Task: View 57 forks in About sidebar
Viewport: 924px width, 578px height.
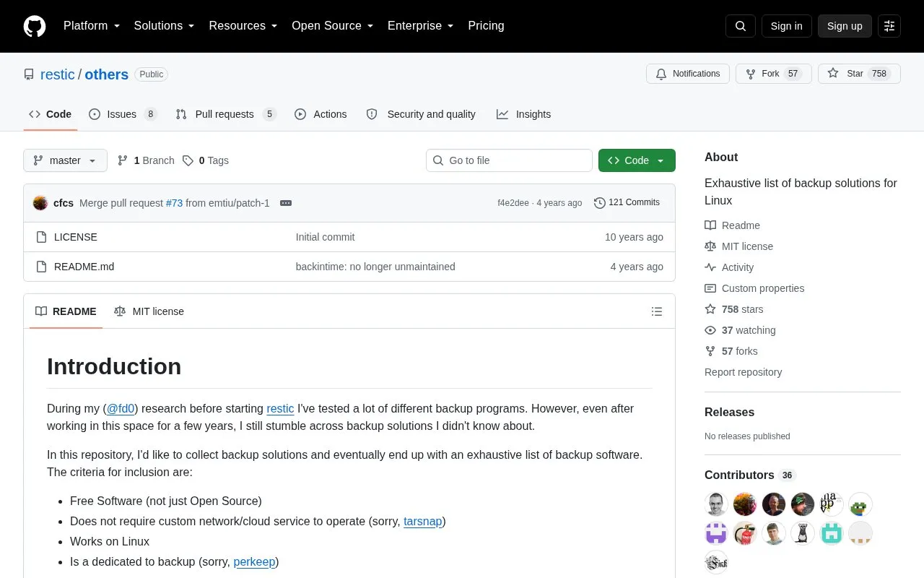Action: (731, 351)
